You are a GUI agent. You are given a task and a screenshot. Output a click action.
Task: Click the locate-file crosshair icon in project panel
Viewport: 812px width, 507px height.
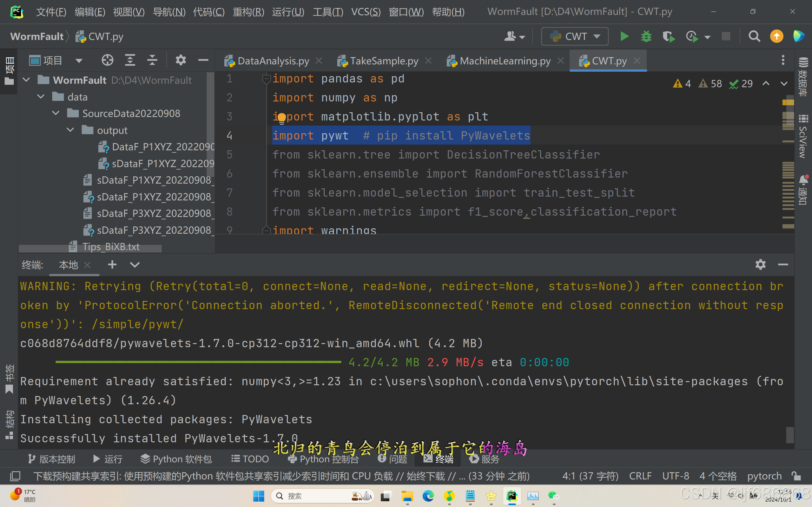click(x=107, y=60)
